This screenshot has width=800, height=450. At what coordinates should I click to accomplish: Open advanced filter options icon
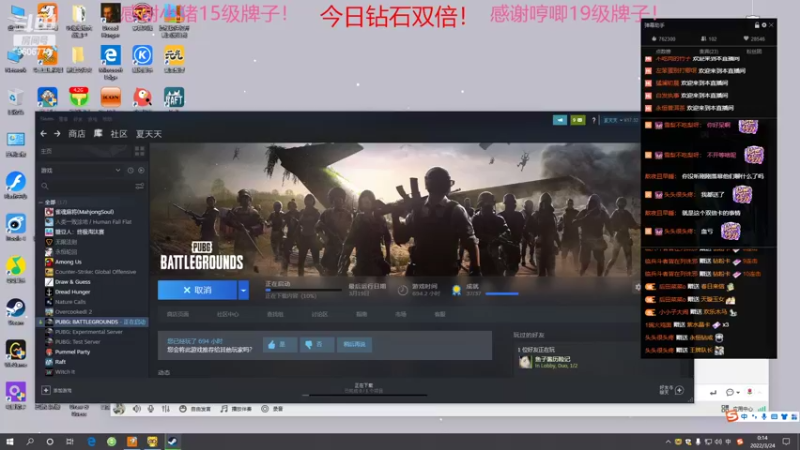(139, 186)
